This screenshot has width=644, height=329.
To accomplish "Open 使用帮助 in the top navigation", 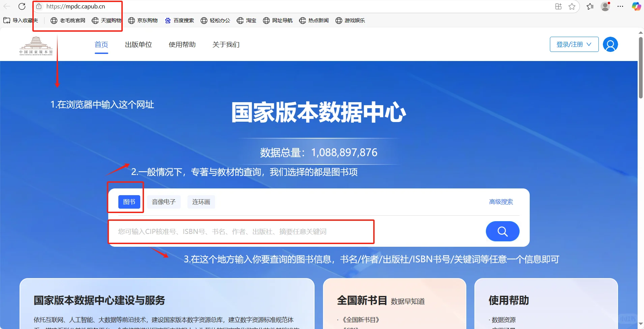I will tap(182, 44).
